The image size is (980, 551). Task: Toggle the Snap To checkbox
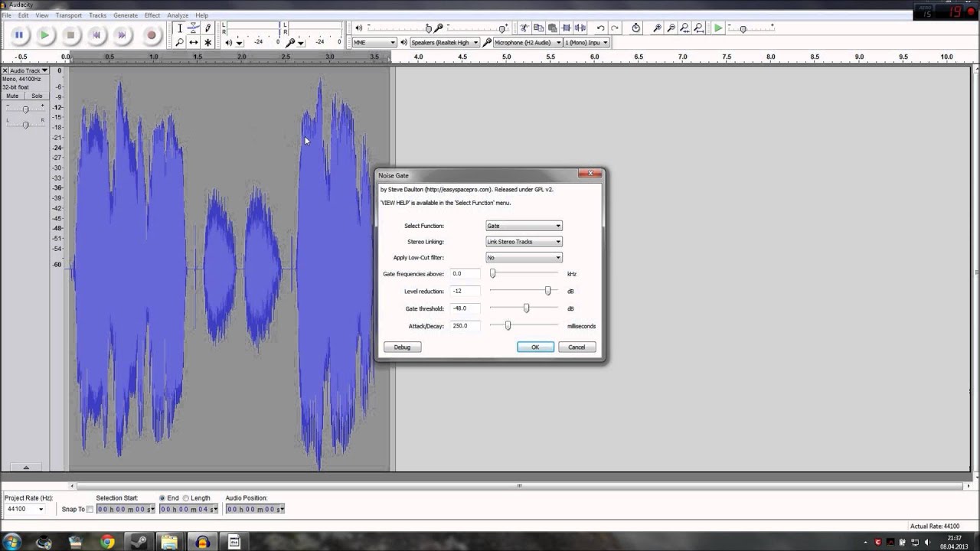(90, 509)
